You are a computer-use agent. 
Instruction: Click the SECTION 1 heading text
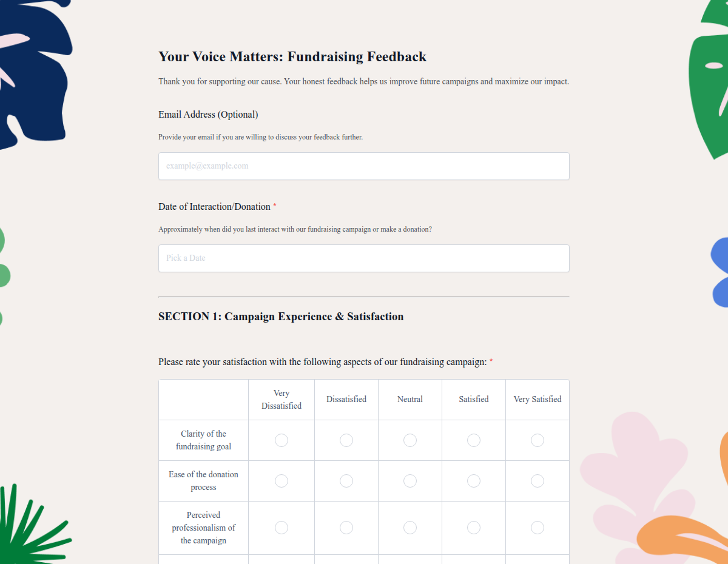click(280, 316)
